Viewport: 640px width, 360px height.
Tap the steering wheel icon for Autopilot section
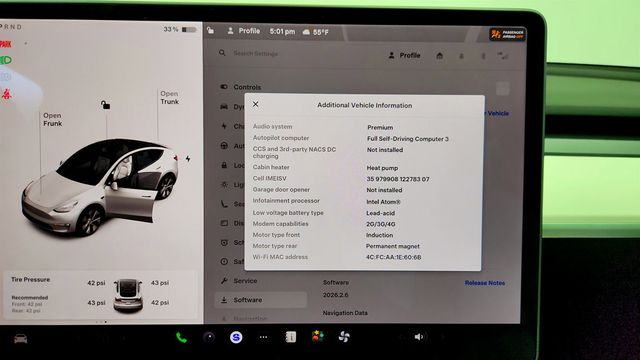pyautogui.click(x=224, y=146)
